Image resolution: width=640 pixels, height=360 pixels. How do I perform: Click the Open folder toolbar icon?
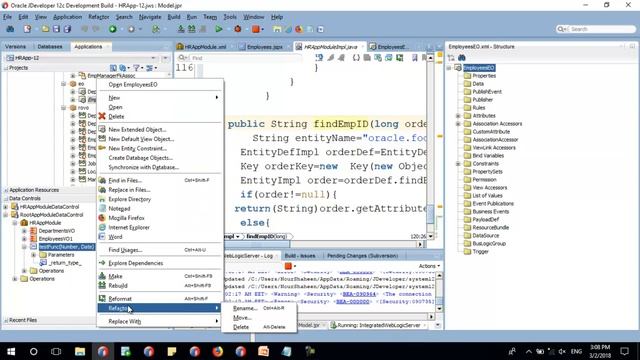pyautogui.click(x=45, y=29)
